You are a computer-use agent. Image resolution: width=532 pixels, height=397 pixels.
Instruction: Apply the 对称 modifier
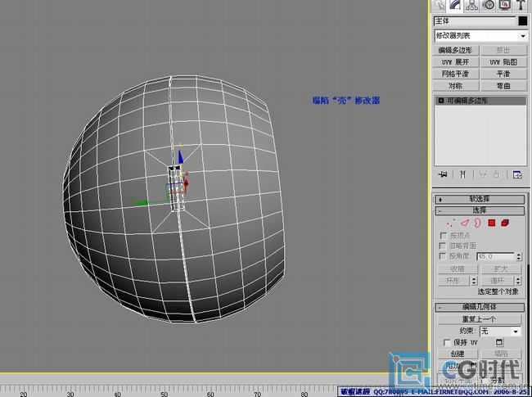pos(456,86)
